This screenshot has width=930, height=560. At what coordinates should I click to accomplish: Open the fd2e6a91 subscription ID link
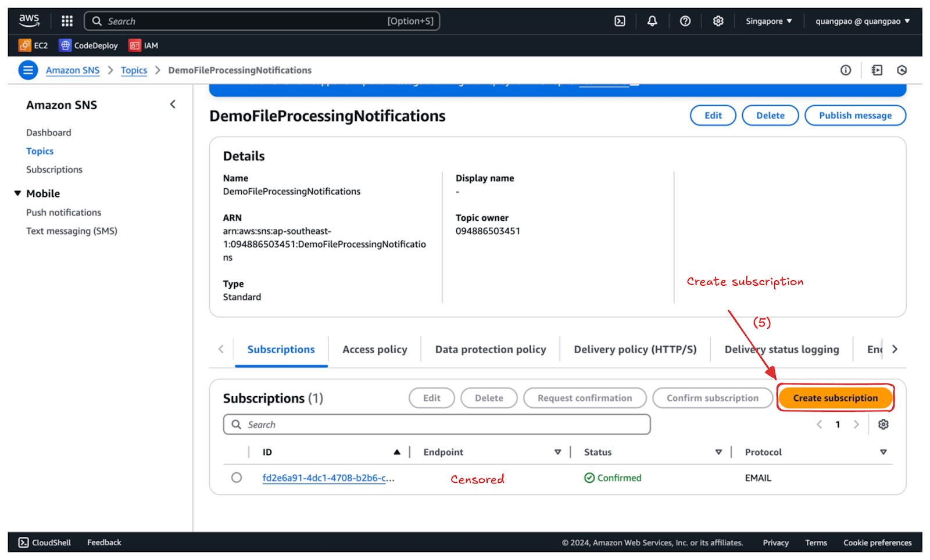pos(328,478)
